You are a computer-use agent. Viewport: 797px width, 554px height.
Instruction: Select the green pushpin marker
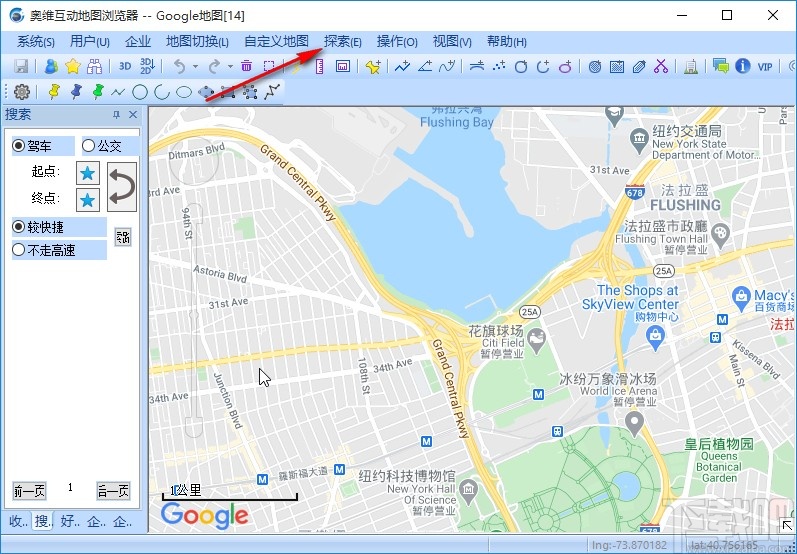(98, 91)
